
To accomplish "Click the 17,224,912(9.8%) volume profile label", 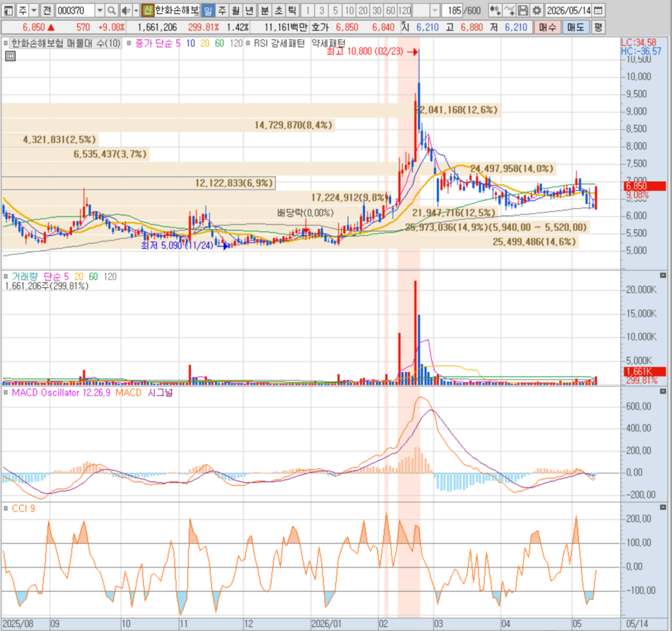I will point(349,197).
